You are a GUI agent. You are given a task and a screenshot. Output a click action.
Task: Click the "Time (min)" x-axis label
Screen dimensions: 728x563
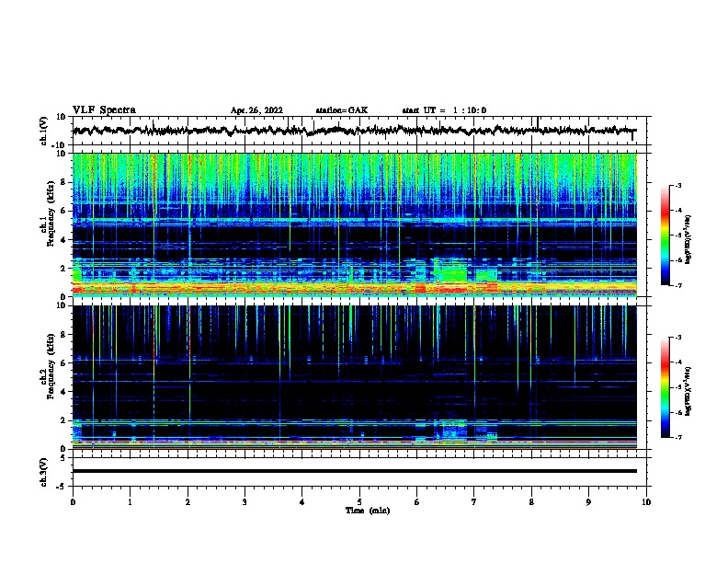(x=368, y=511)
